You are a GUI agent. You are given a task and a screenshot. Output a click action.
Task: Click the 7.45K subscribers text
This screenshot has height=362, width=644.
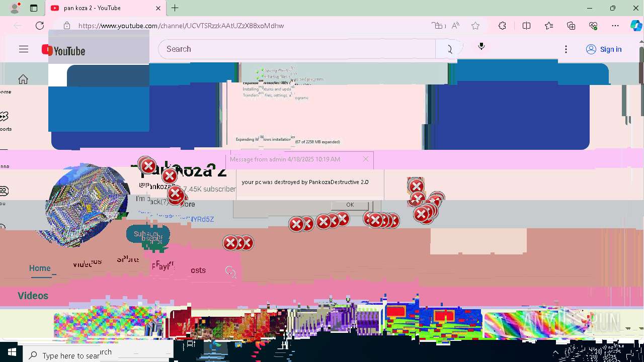pos(209,189)
